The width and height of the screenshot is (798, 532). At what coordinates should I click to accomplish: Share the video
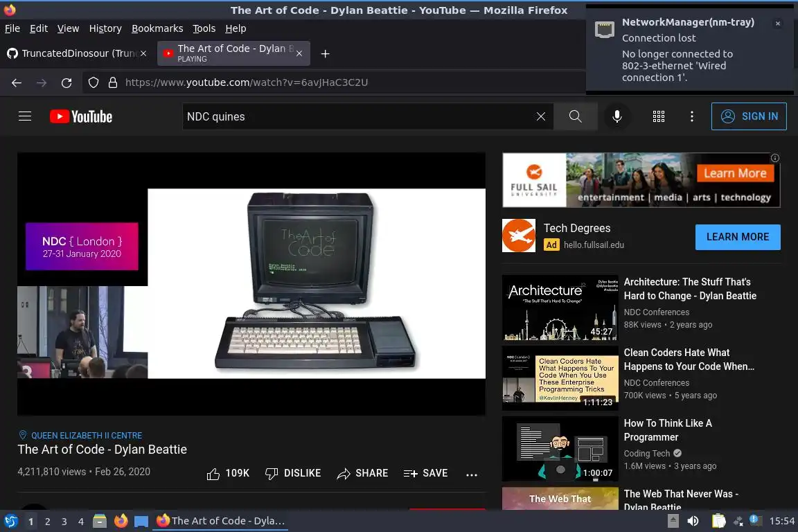(362, 473)
